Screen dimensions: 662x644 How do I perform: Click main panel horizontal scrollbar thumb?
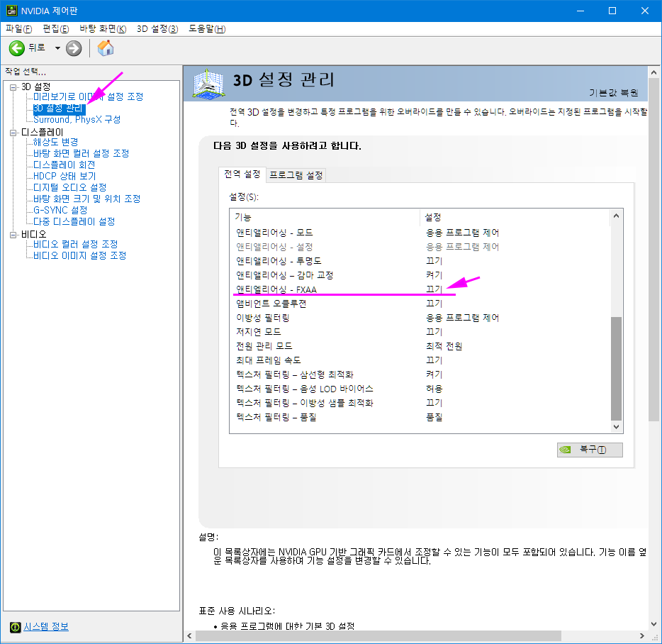click(x=378, y=635)
